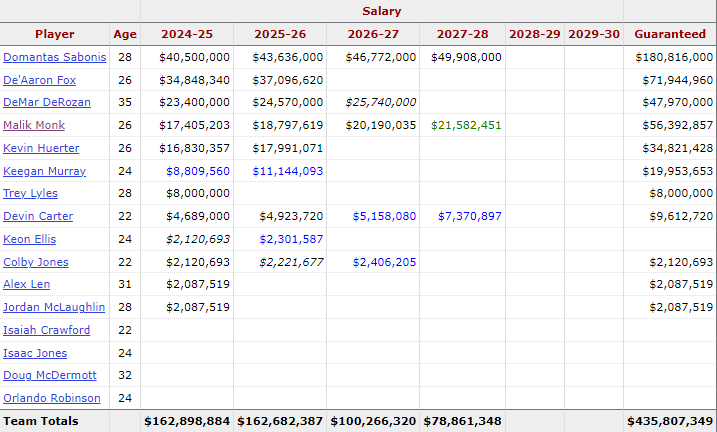Select the 2028-29 column header
The height and width of the screenshot is (432, 717).
point(535,34)
